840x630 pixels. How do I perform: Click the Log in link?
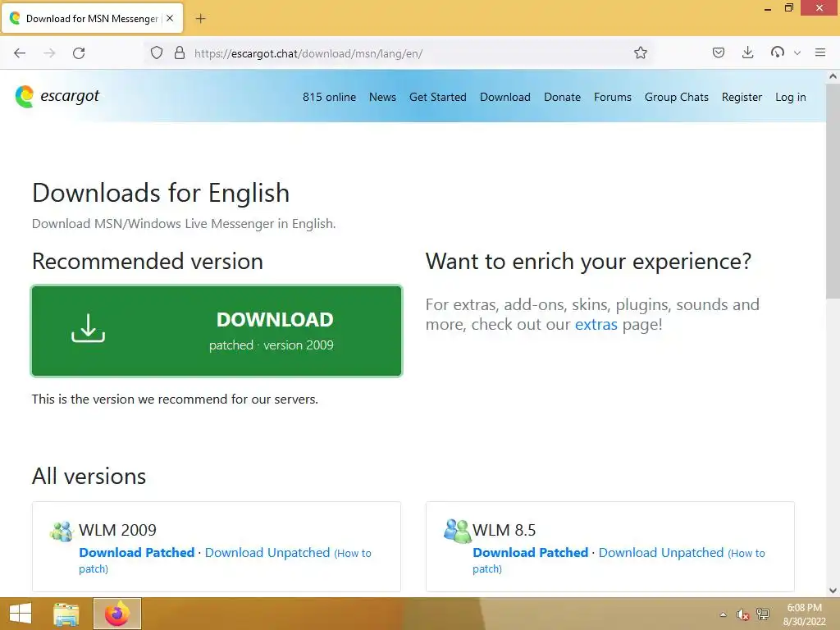[x=790, y=97]
